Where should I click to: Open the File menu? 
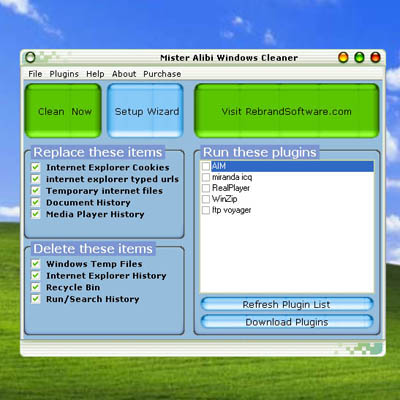[x=35, y=74]
